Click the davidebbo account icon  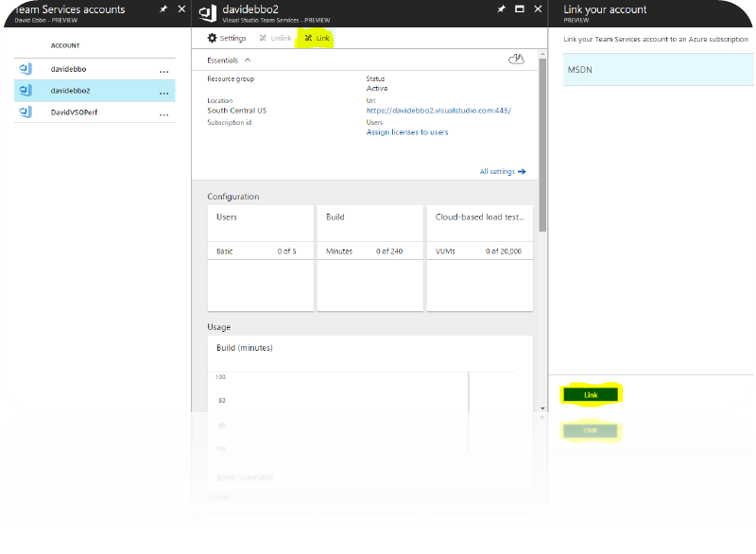(x=26, y=69)
